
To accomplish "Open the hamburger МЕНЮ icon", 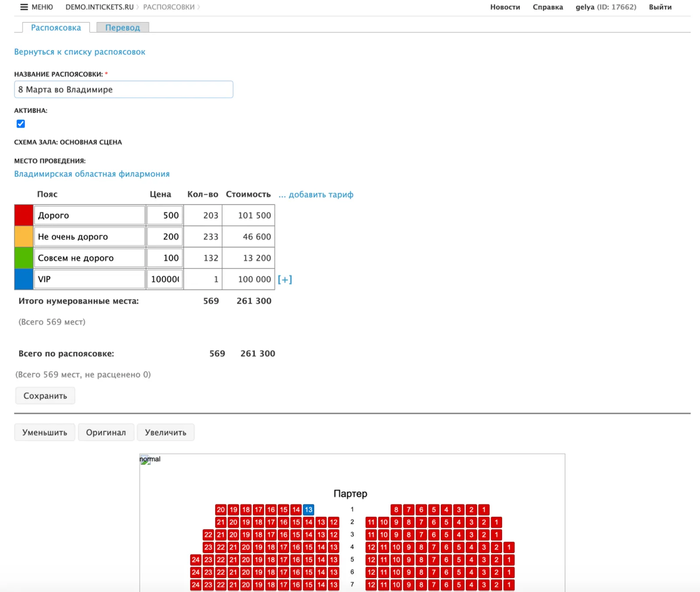I will (24, 7).
